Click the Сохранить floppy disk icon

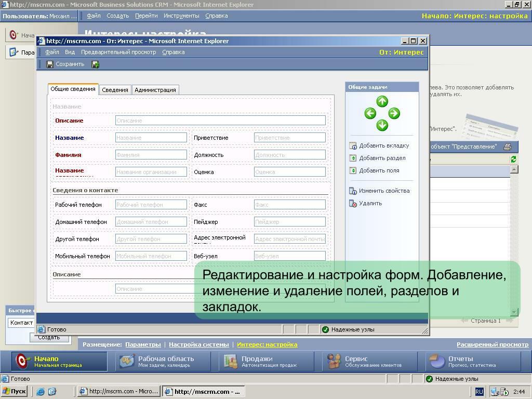coord(50,64)
